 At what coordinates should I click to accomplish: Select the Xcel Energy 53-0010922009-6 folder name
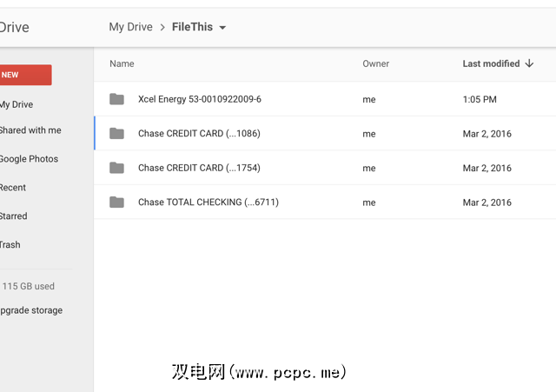point(199,99)
